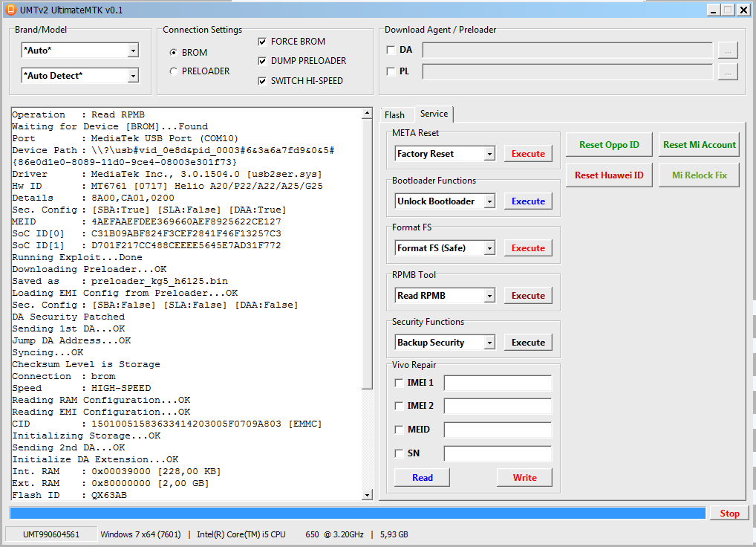This screenshot has width=756, height=547.
Task: Click the Reset Oppo ID button
Action: point(609,145)
